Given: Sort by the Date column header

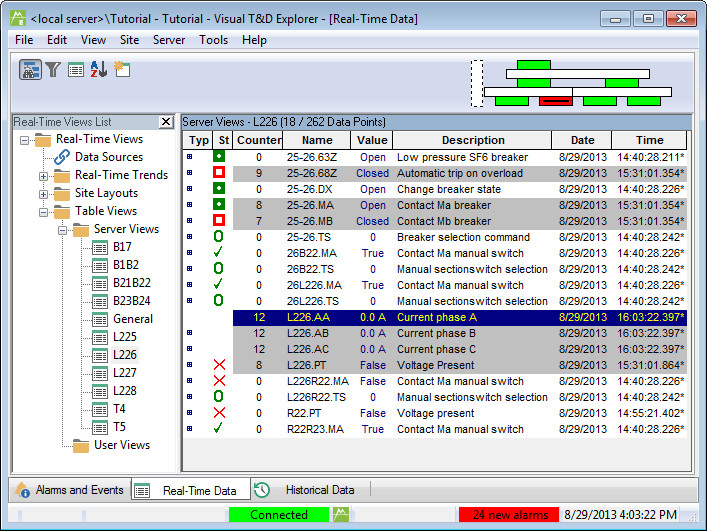Looking at the screenshot, I should point(582,140).
